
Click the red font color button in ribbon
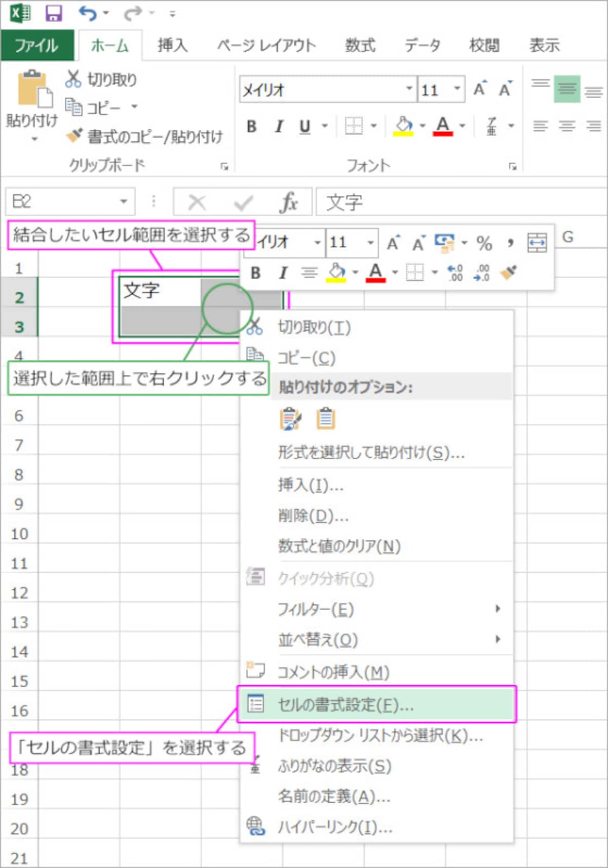pos(443,126)
